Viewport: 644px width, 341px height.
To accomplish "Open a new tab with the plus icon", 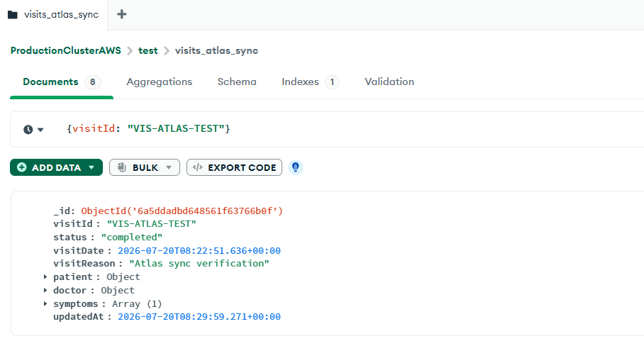I will [121, 14].
